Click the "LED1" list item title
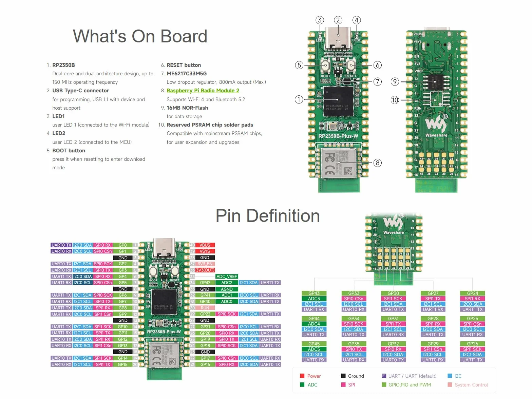 (x=58, y=116)
